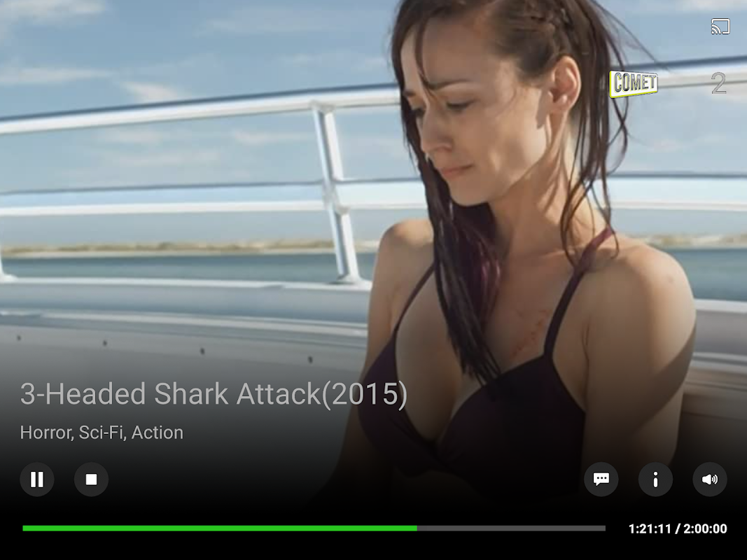This screenshot has width=747, height=560.
Task: Select channel number 2 indicator
Action: pyautogui.click(x=719, y=83)
